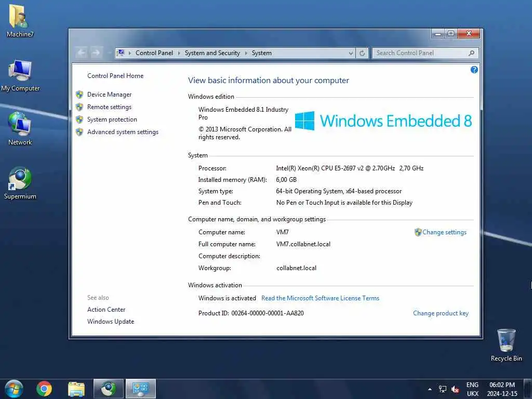Go to Control Panel breadcrumb

[154, 53]
